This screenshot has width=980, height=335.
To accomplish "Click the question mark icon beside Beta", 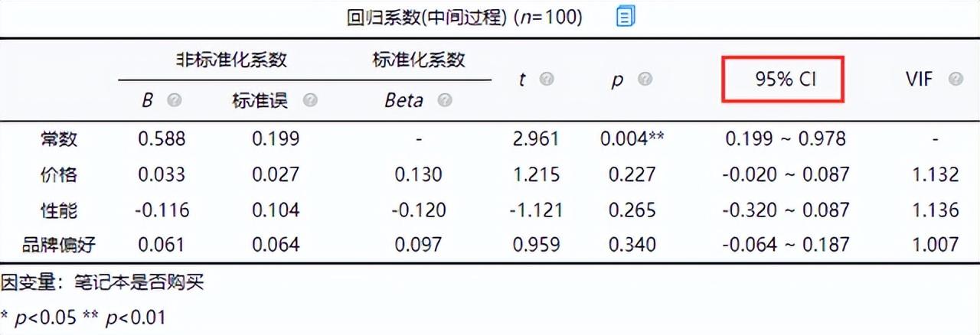I will click(445, 100).
